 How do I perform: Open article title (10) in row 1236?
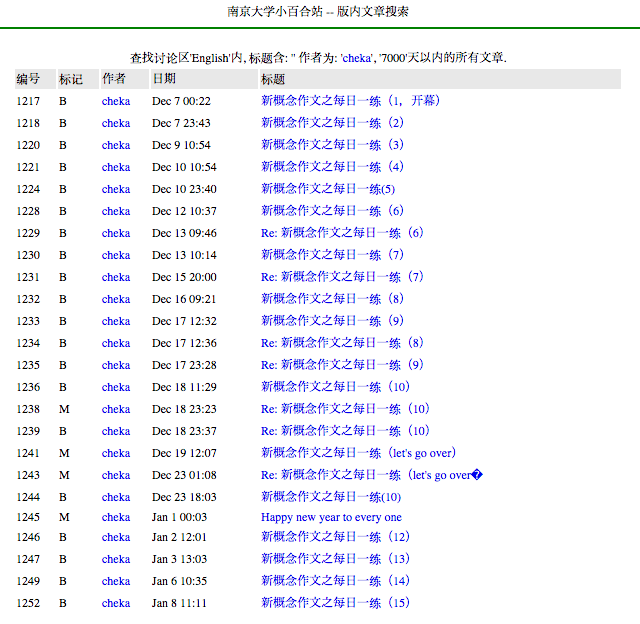(335, 387)
